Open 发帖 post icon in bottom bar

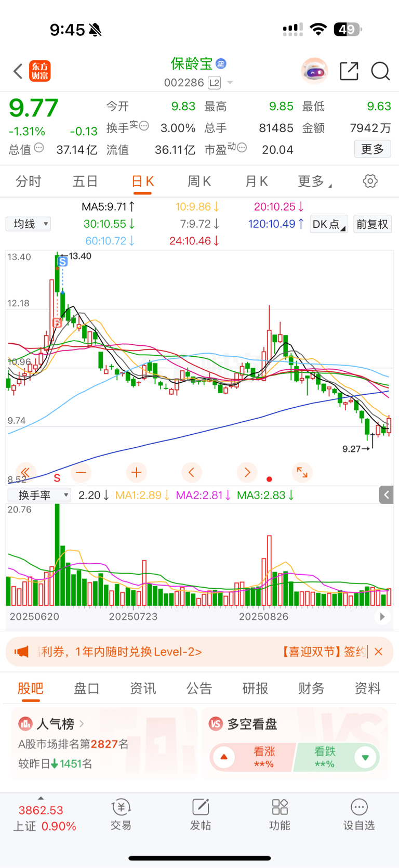[201, 814]
